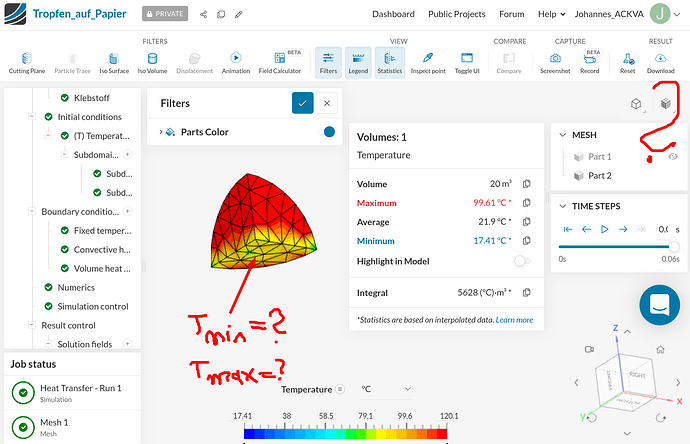Open the user account dropdown arrow
This screenshot has height=444, width=690.
678,14
